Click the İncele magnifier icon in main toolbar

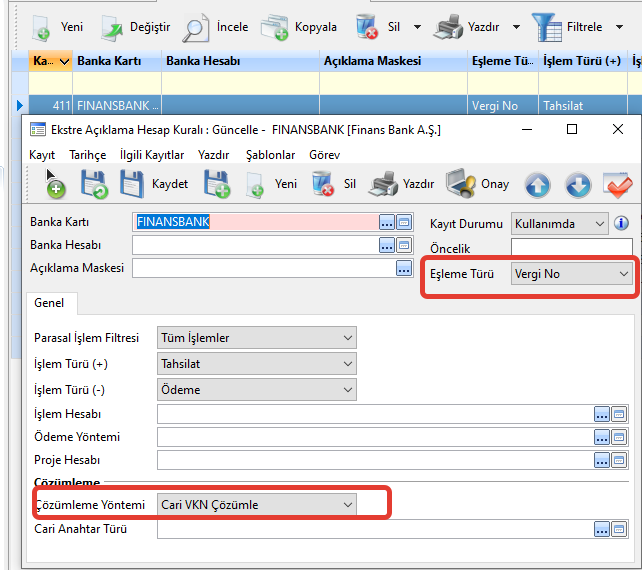point(198,27)
